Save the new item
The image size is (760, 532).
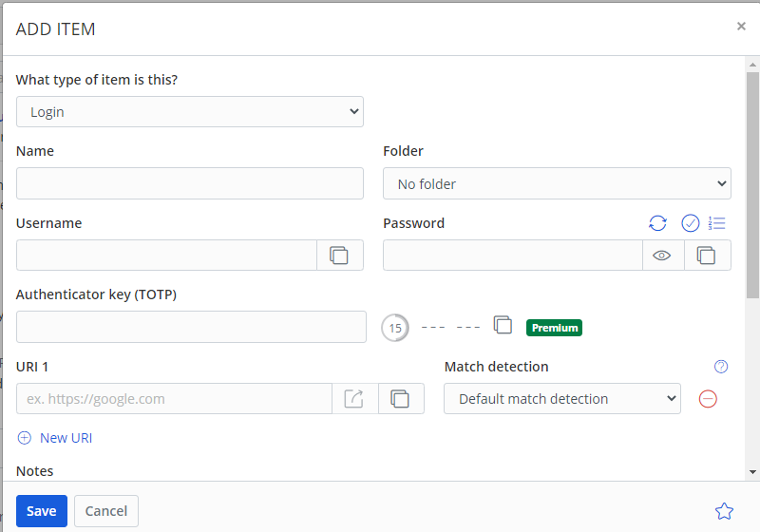click(x=42, y=511)
